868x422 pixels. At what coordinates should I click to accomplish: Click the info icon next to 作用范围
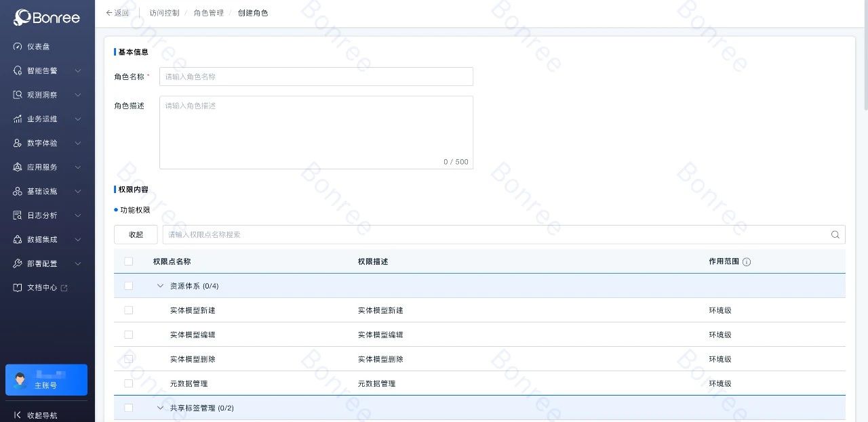(747, 262)
